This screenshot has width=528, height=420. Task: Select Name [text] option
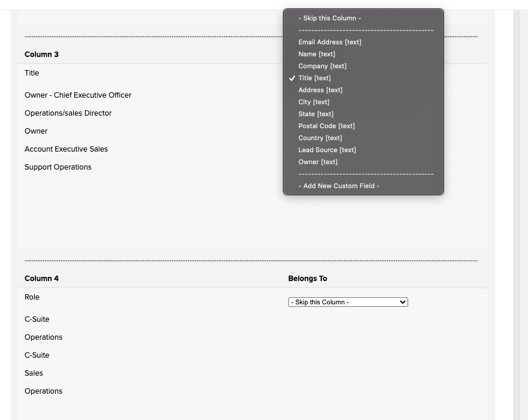pos(363,54)
